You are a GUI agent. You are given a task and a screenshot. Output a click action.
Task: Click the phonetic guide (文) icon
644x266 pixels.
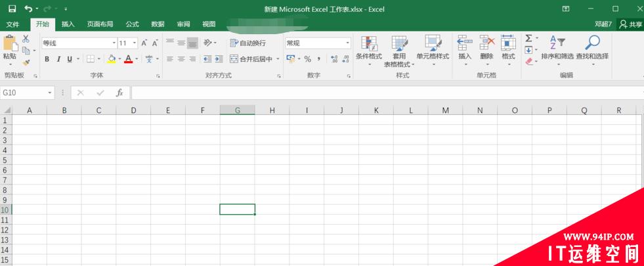(149, 59)
